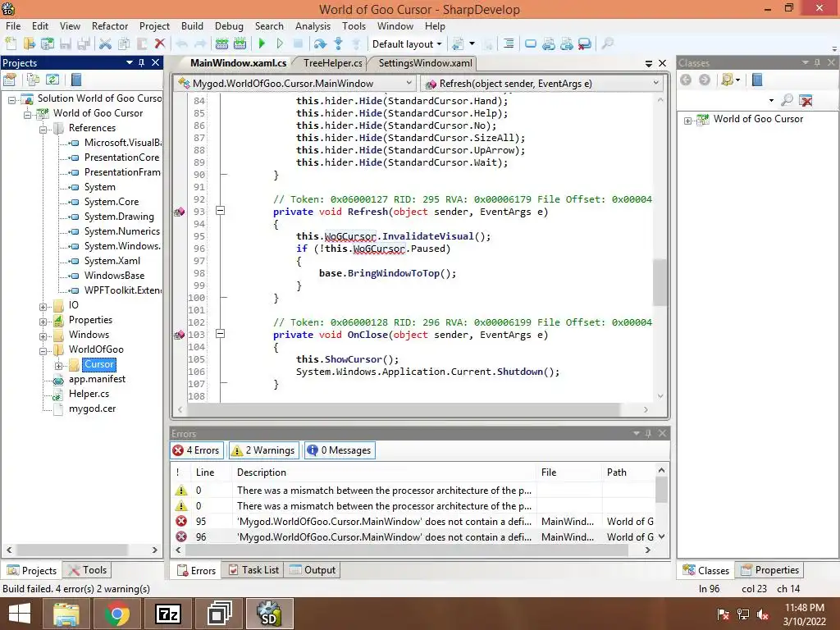The width and height of the screenshot is (840, 630).
Task: Expand the IO folder node
Action: coord(43,307)
